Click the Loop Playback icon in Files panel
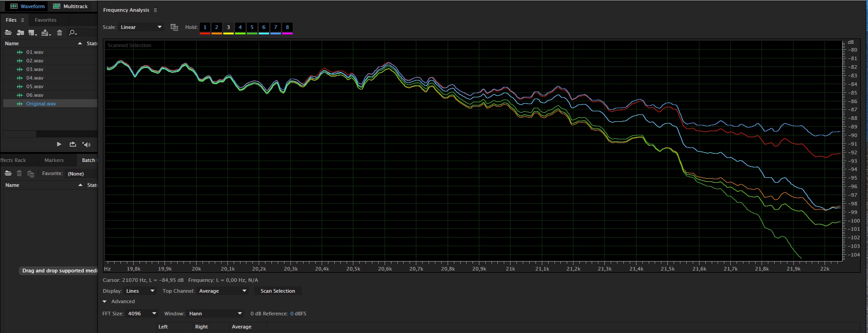Viewport: 868px width, 333px height. click(72, 144)
